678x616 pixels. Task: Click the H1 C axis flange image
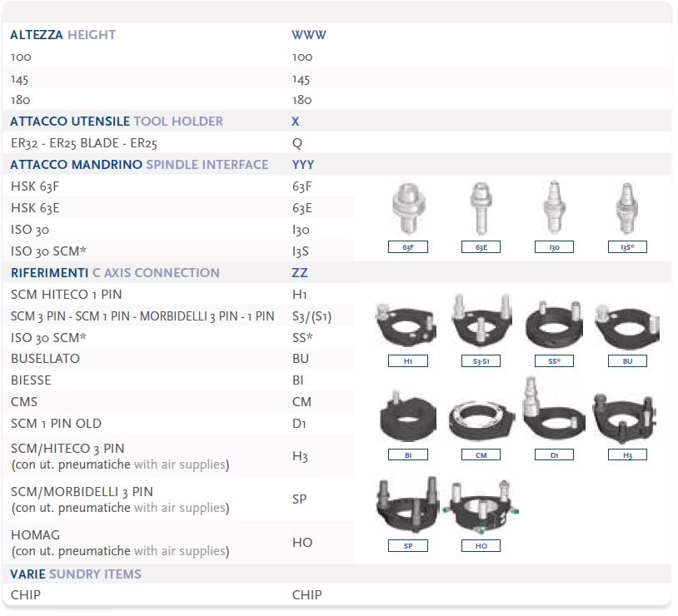(408, 325)
